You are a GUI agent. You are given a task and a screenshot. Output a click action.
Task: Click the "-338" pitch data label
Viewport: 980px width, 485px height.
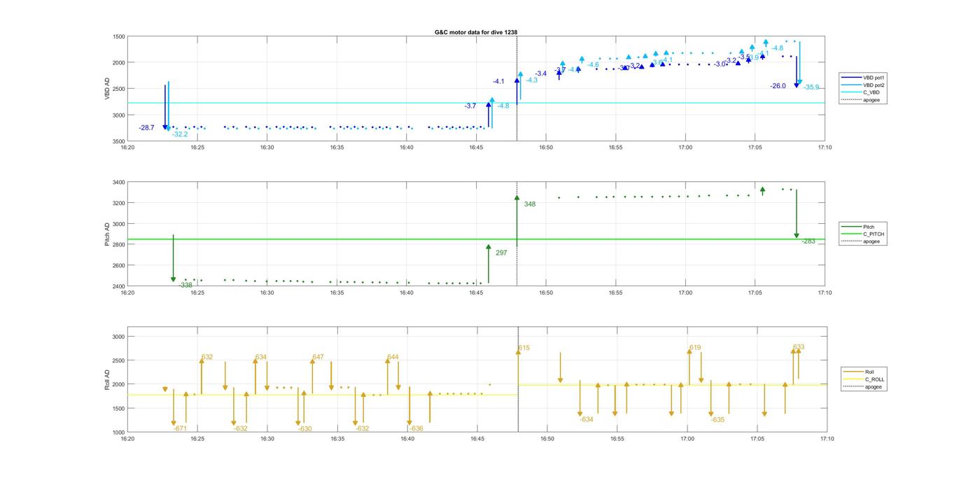pyautogui.click(x=185, y=286)
